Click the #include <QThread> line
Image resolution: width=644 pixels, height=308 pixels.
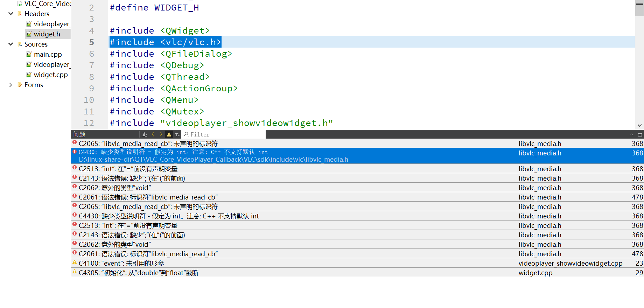pos(160,77)
